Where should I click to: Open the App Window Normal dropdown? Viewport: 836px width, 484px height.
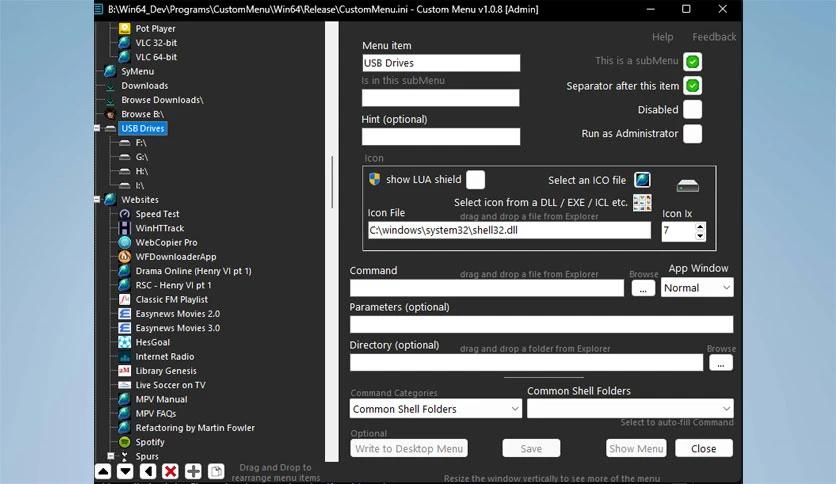pos(697,288)
